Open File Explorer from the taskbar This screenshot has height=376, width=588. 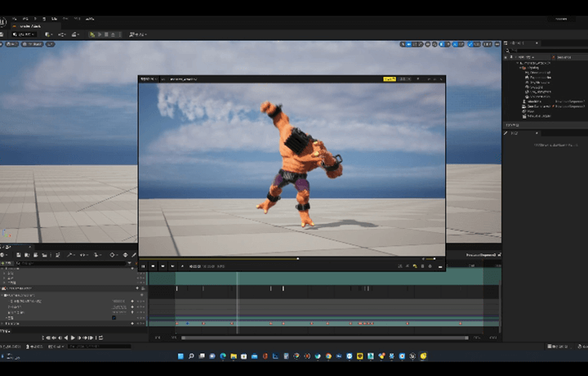(234, 356)
